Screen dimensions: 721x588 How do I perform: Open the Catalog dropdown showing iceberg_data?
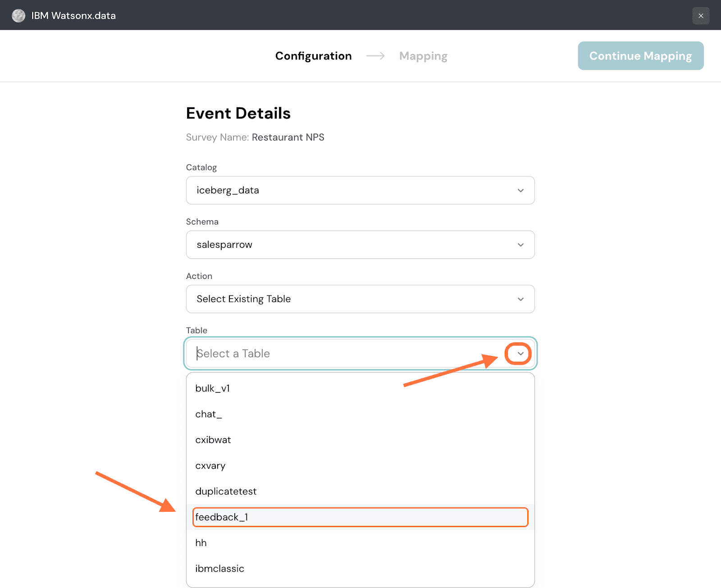(351, 190)
